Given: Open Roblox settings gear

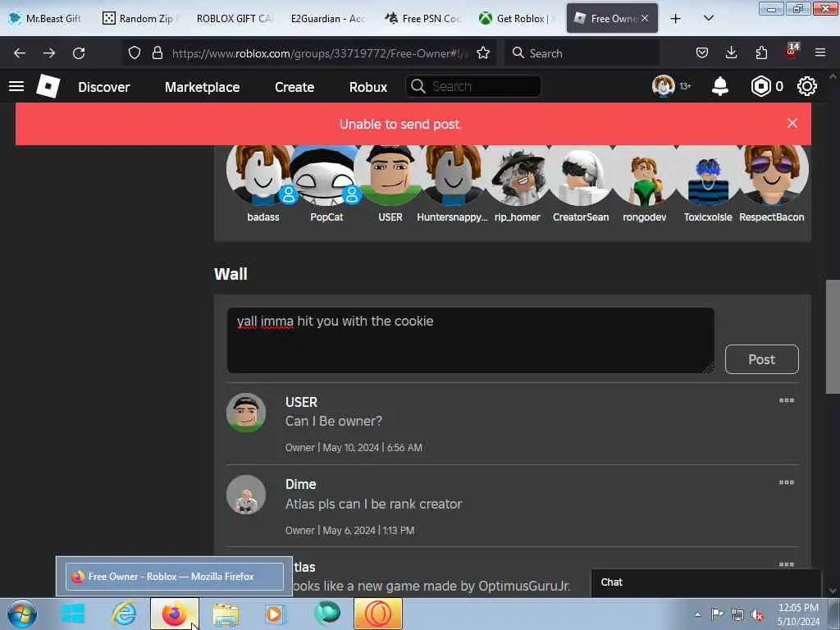Looking at the screenshot, I should (807, 86).
